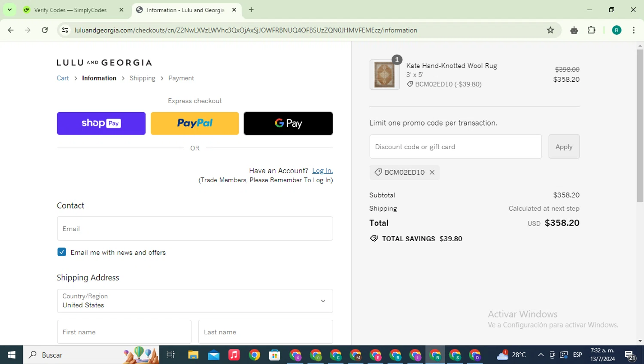Show hidden system tray icons
The image size is (644, 364).
click(x=541, y=355)
